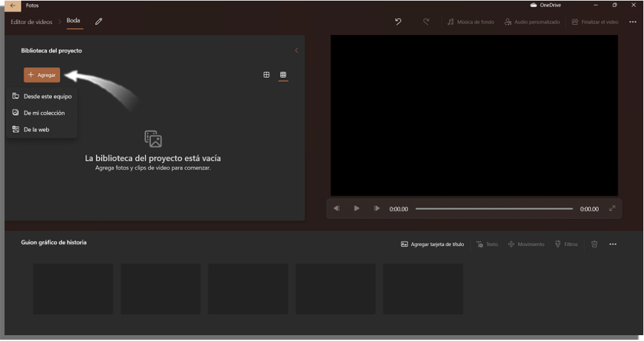This screenshot has width=644, height=341.
Task: Switch library to small grid view
Action: (x=283, y=74)
